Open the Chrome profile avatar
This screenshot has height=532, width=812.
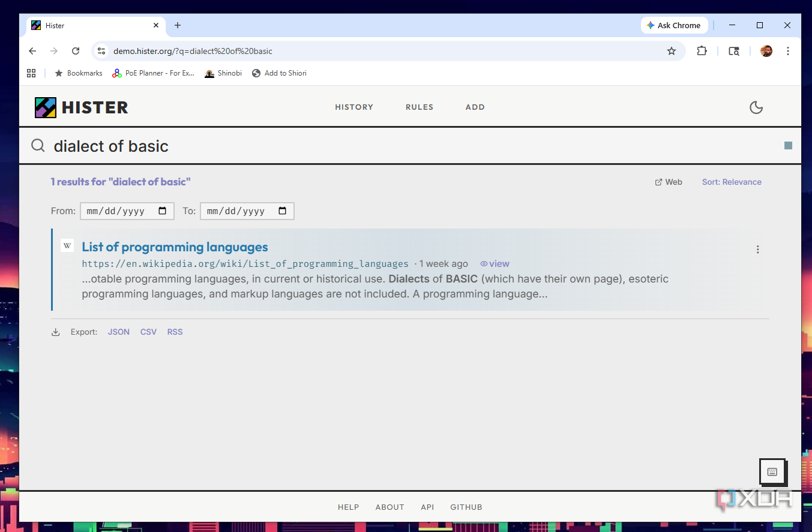766,51
